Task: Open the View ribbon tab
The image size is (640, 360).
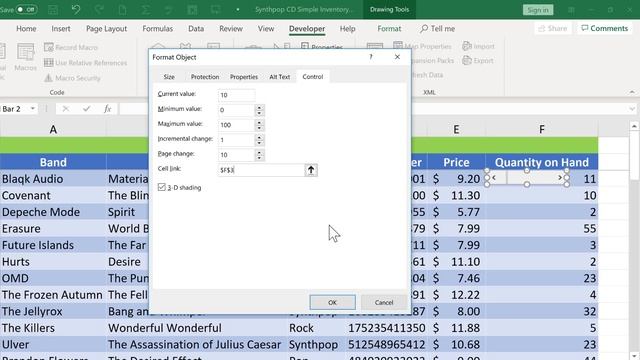Action: [x=266, y=29]
